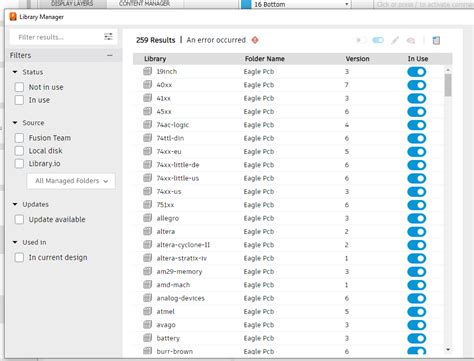Image resolution: width=474 pixels, height=361 pixels.
Task: Click the Library Manager app icon
Action: click(x=13, y=17)
